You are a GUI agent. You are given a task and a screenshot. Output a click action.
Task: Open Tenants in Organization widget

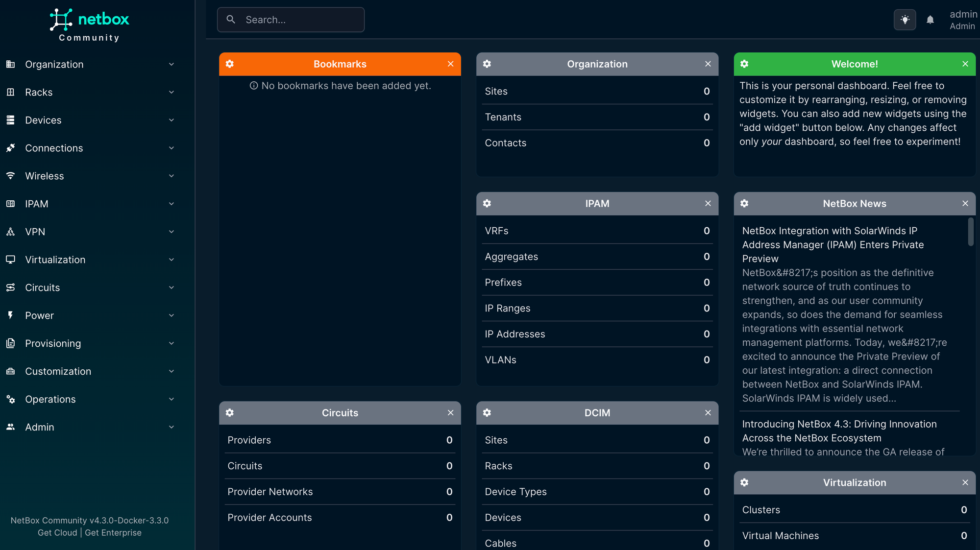tap(597, 117)
